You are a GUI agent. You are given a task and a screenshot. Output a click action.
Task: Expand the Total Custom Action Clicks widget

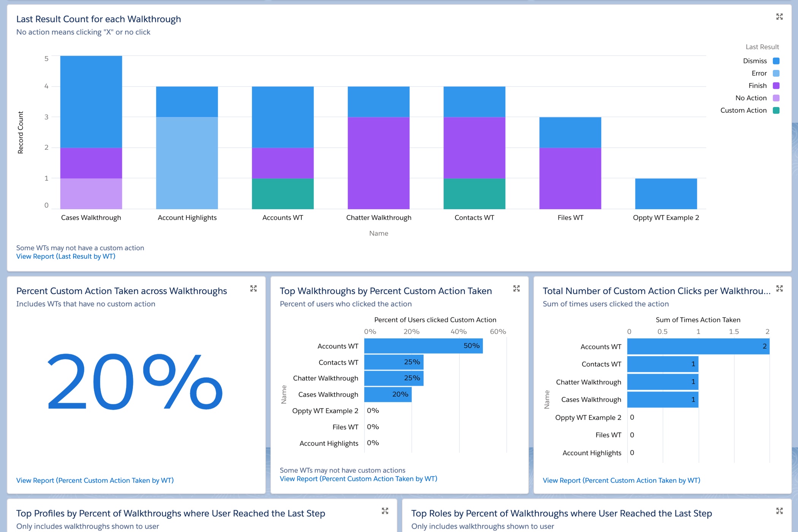780,289
